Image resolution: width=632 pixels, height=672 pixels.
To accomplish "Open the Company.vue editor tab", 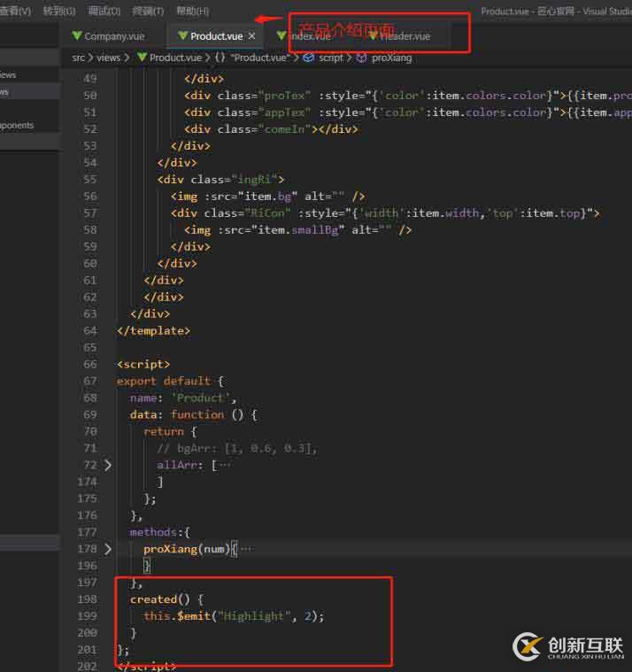I will [108, 36].
